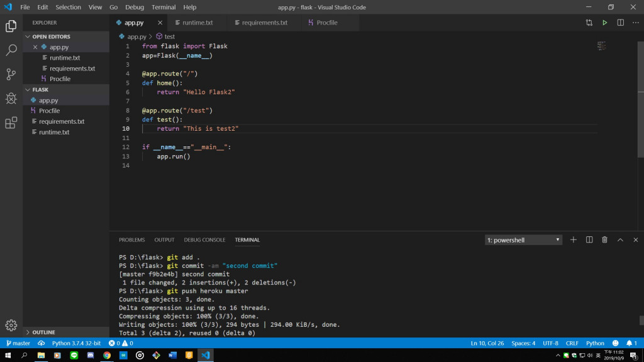Screen dimensions: 644x362
Task: Change indentation via Spaces: 4
Action: (523, 343)
